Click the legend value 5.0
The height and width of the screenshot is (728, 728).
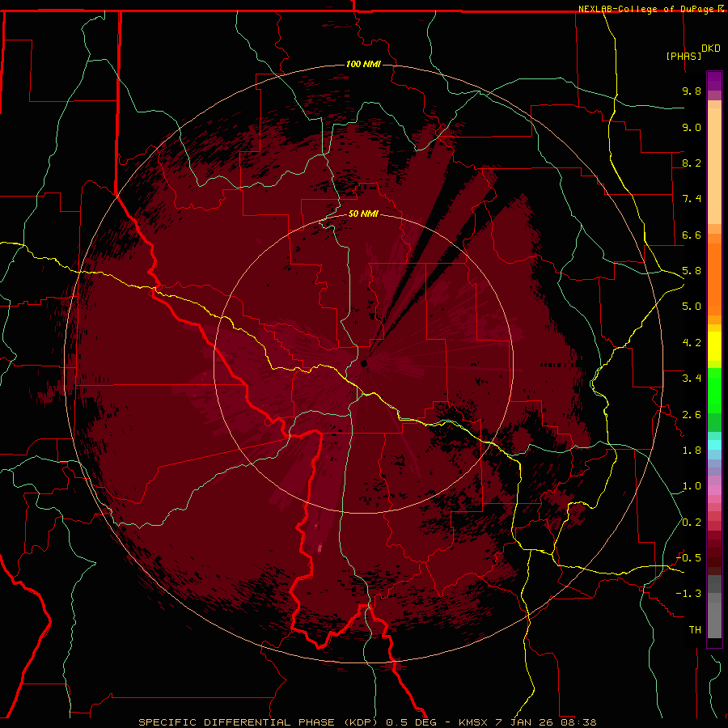click(x=692, y=307)
